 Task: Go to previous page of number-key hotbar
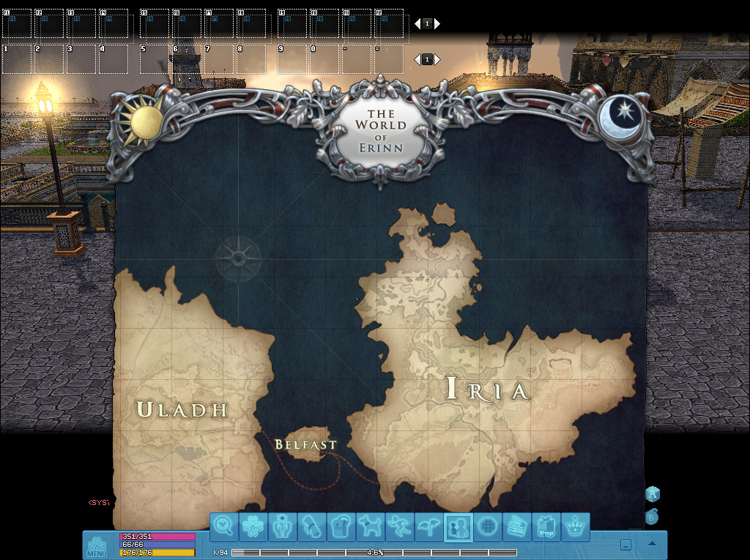point(417,59)
